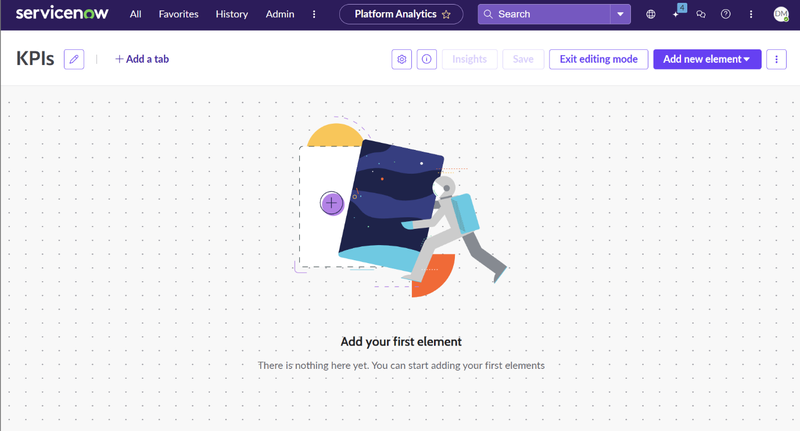This screenshot has width=800, height=431.
Task: Click the Platform Analytics pill
Action: click(401, 14)
